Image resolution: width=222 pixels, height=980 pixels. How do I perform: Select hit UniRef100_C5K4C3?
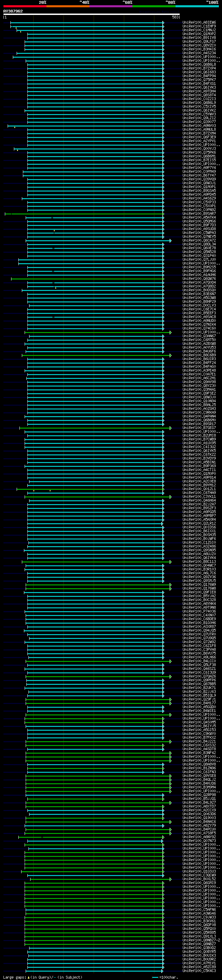tap(199, 971)
